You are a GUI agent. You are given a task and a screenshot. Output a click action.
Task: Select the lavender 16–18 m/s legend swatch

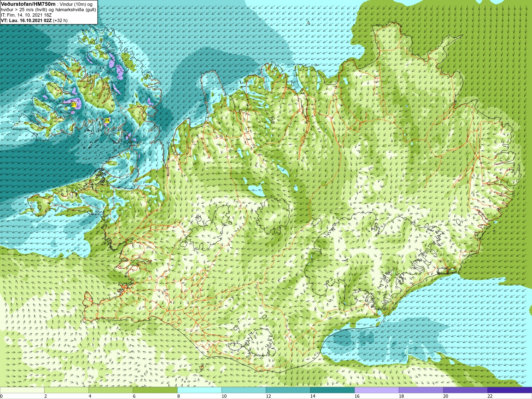click(x=377, y=390)
